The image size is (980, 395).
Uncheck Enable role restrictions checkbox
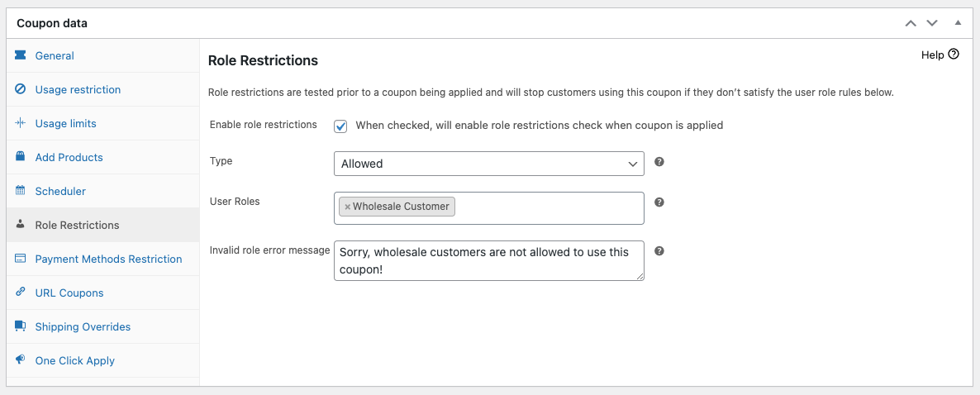coord(340,126)
